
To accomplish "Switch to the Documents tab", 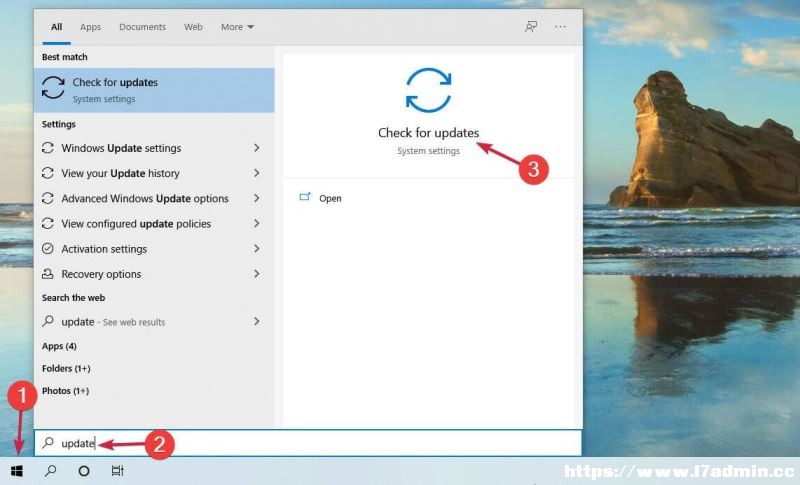I will (x=142, y=27).
